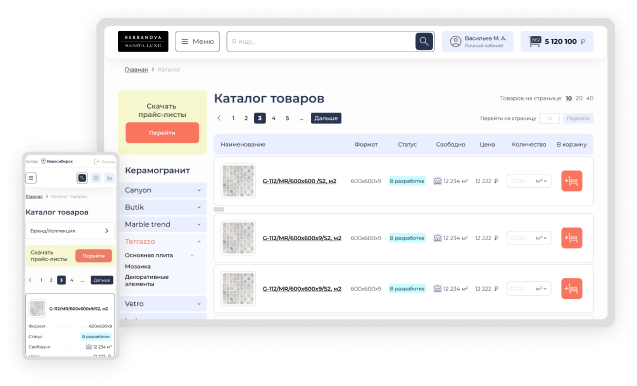
Task: Open Васильев М. А. personal account
Action: (x=478, y=41)
